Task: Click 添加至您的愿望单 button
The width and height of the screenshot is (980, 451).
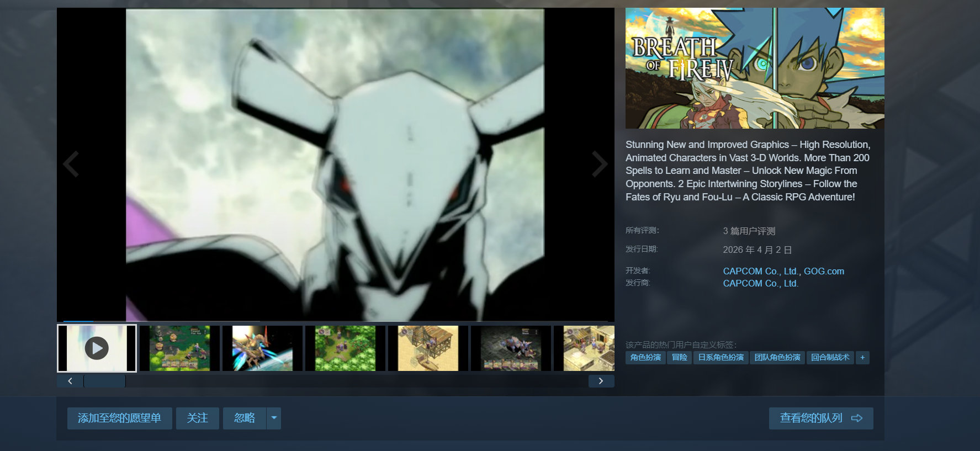Action: (120, 418)
